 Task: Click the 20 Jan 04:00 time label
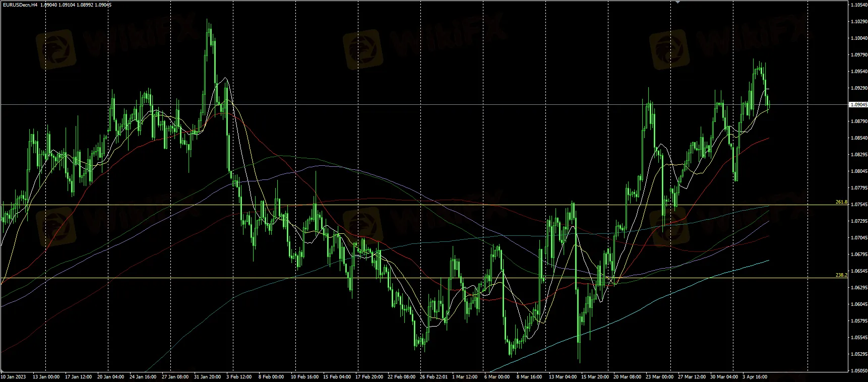tap(111, 377)
